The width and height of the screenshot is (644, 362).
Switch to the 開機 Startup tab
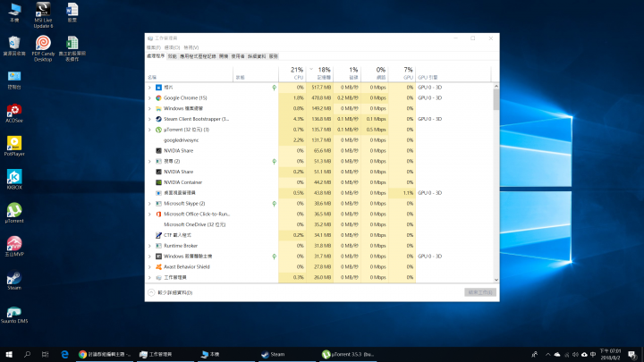tap(224, 56)
